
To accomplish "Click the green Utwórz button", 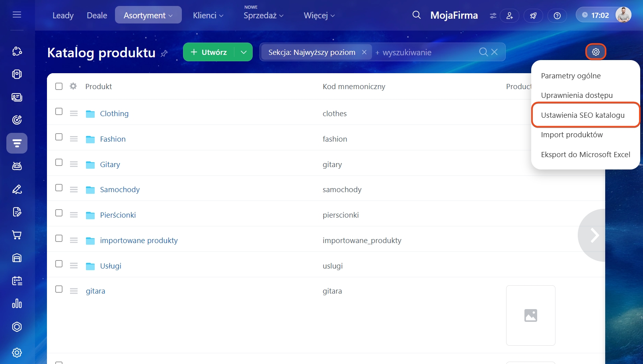I will point(209,52).
